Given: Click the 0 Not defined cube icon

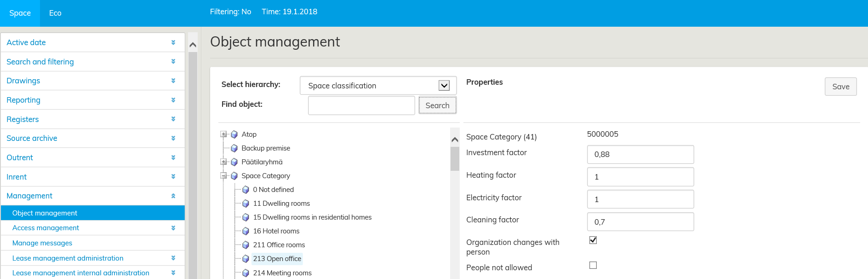Looking at the screenshot, I should (x=246, y=190).
